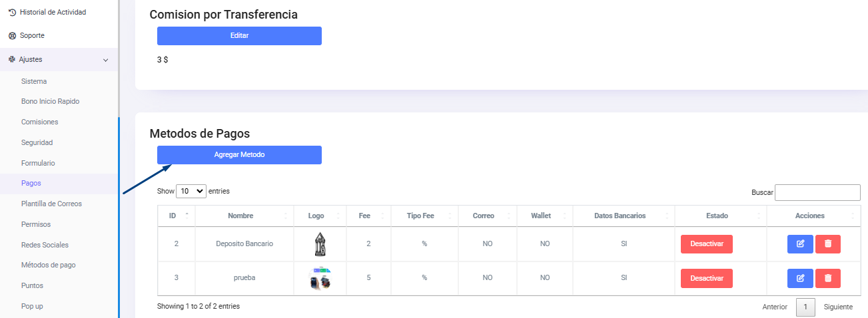Image resolution: width=868 pixels, height=318 pixels.
Task: Click red trash icon for Deposito Bancario
Action: [828, 244]
